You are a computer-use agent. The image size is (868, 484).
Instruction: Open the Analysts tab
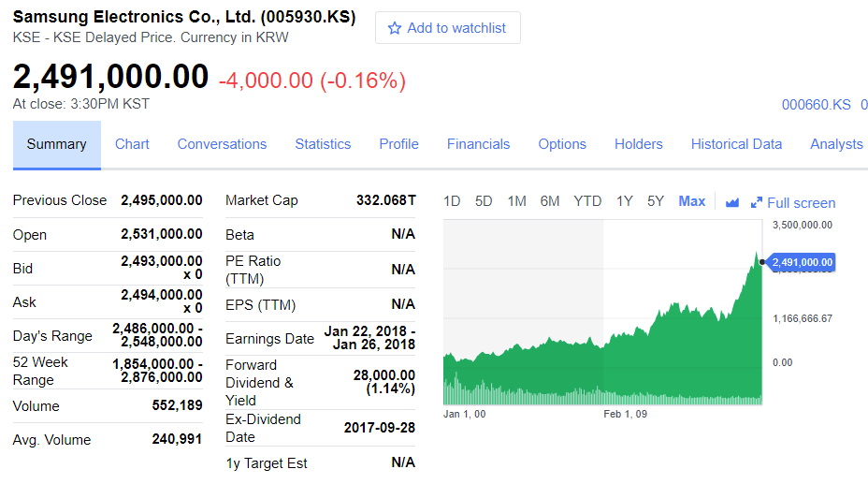836,144
